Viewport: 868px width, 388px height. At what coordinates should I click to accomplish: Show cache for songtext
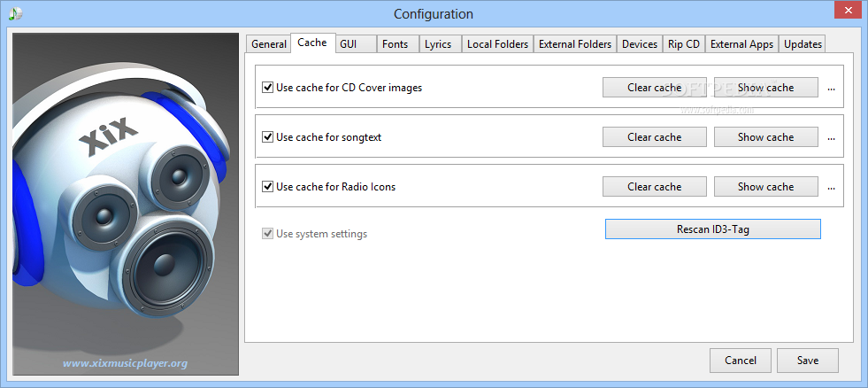765,137
